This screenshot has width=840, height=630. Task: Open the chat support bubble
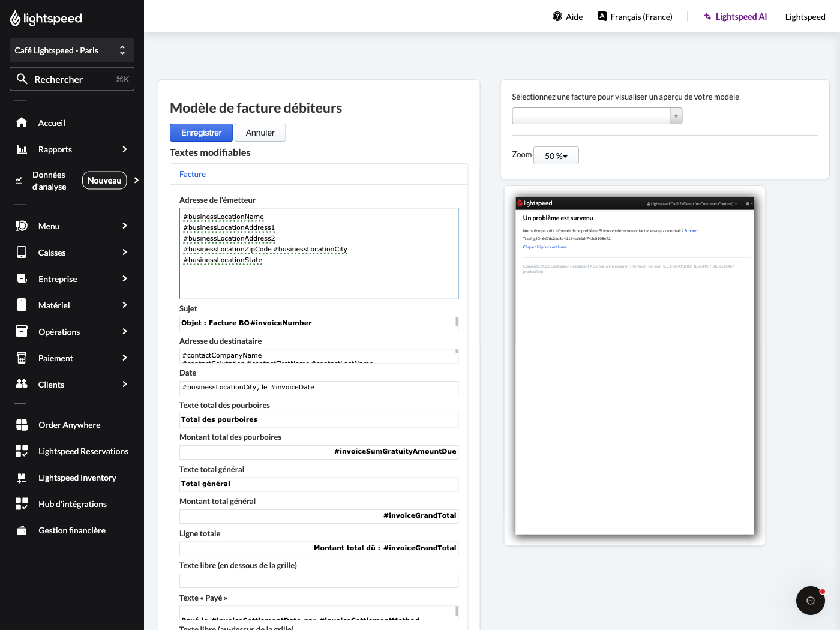811,601
